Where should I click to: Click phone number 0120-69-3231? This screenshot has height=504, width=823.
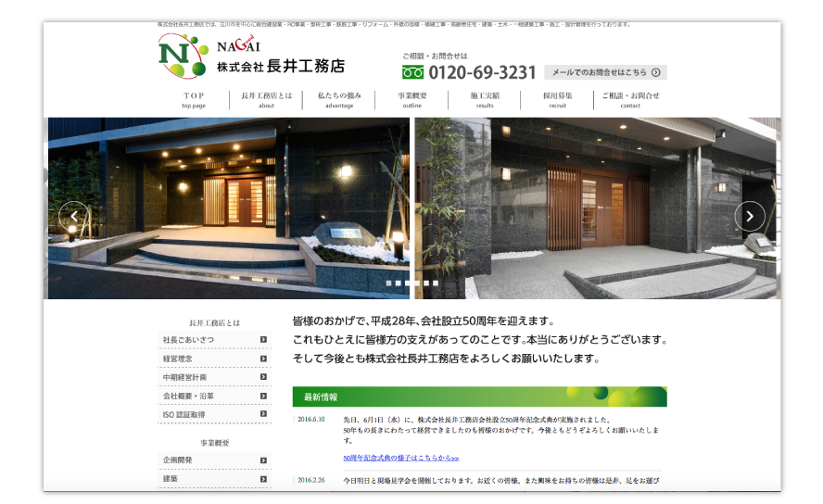coord(482,72)
